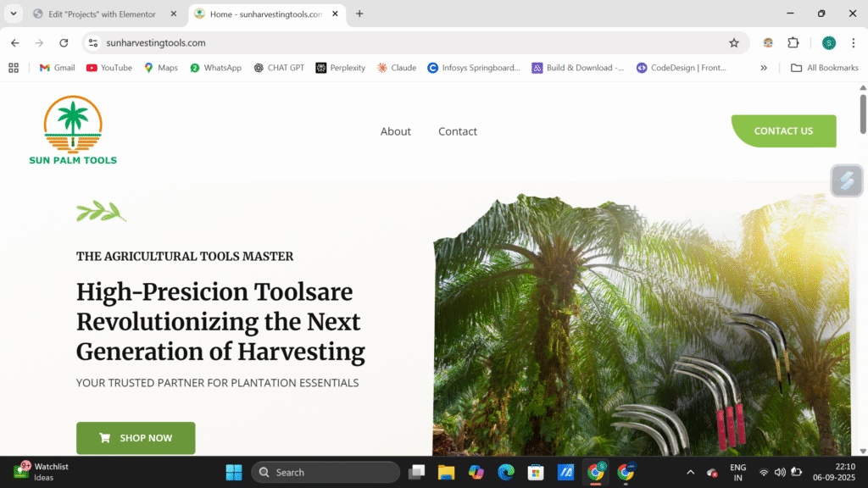Show more bookmarks overflow chevron
Viewport: 868px width, 488px height.
click(x=764, y=68)
